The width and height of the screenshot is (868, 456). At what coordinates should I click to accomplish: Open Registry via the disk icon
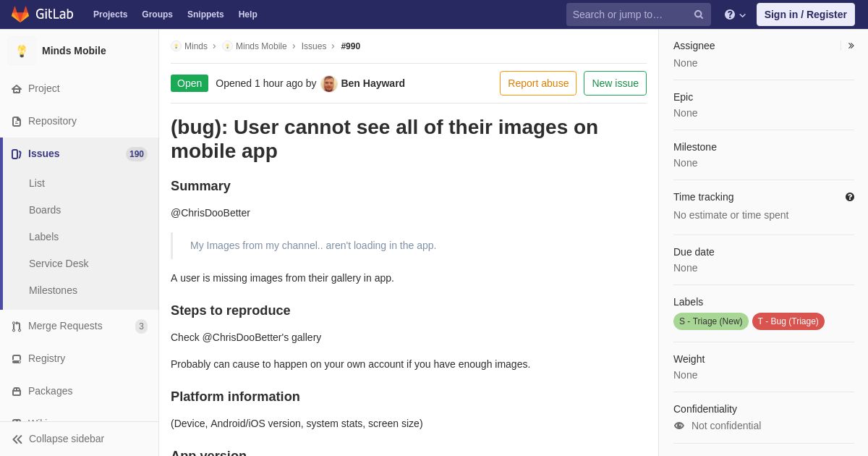pos(17,359)
